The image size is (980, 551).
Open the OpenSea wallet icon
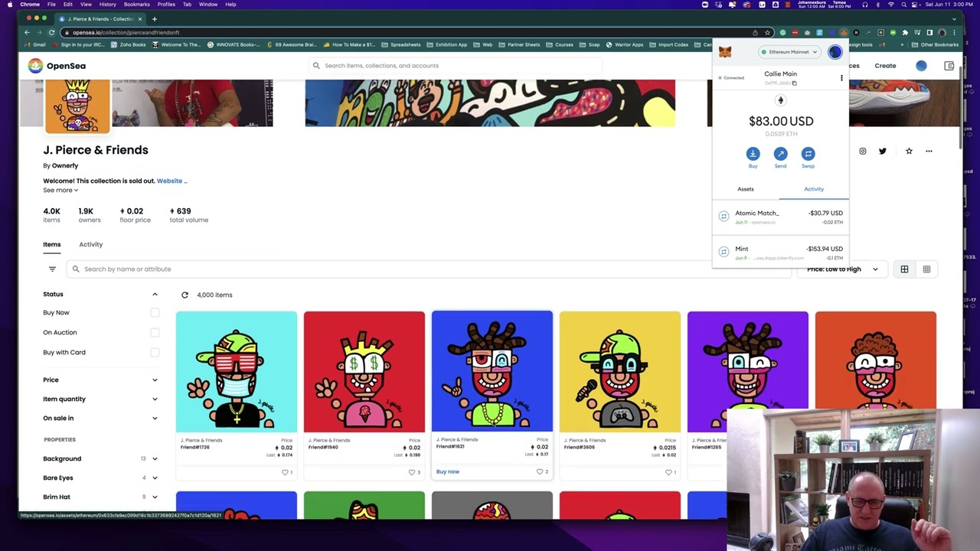tap(949, 66)
